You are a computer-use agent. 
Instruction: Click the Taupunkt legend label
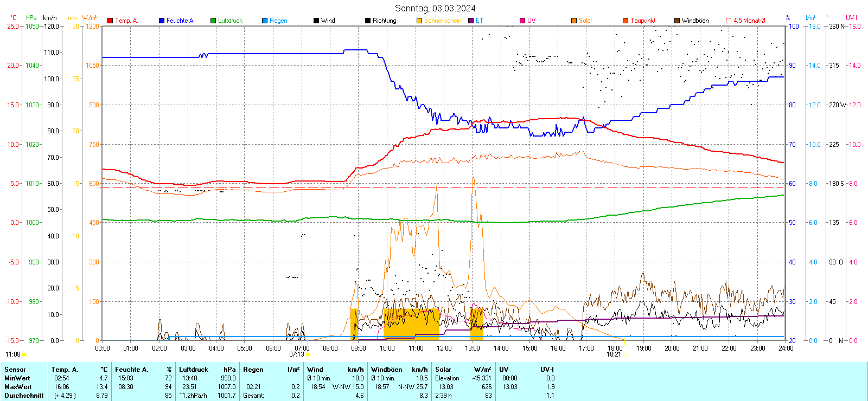(x=643, y=21)
